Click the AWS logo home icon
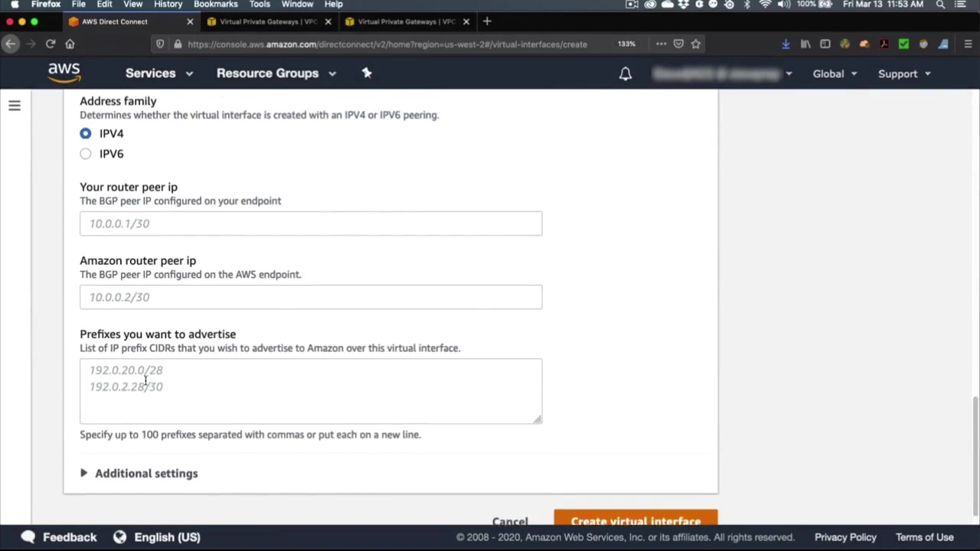Viewport: 980px width, 551px height. (64, 73)
